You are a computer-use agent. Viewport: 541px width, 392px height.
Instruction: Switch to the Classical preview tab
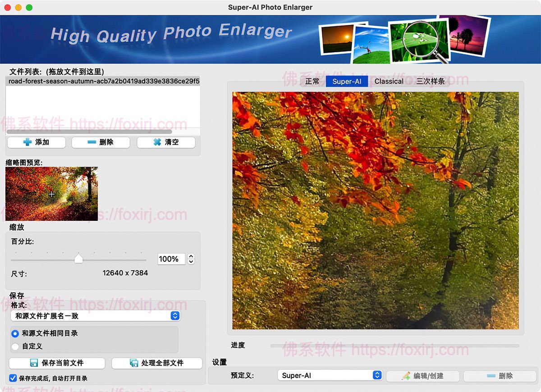[x=389, y=81]
